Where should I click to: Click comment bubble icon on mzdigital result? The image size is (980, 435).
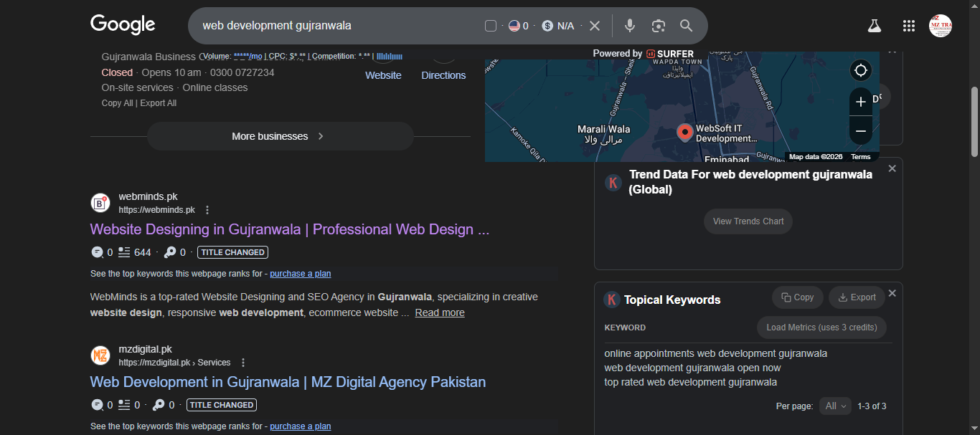pos(97,405)
